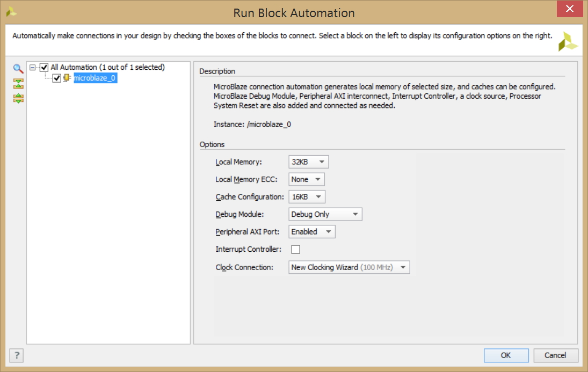Click the Run Block Automation title text

[x=294, y=13]
